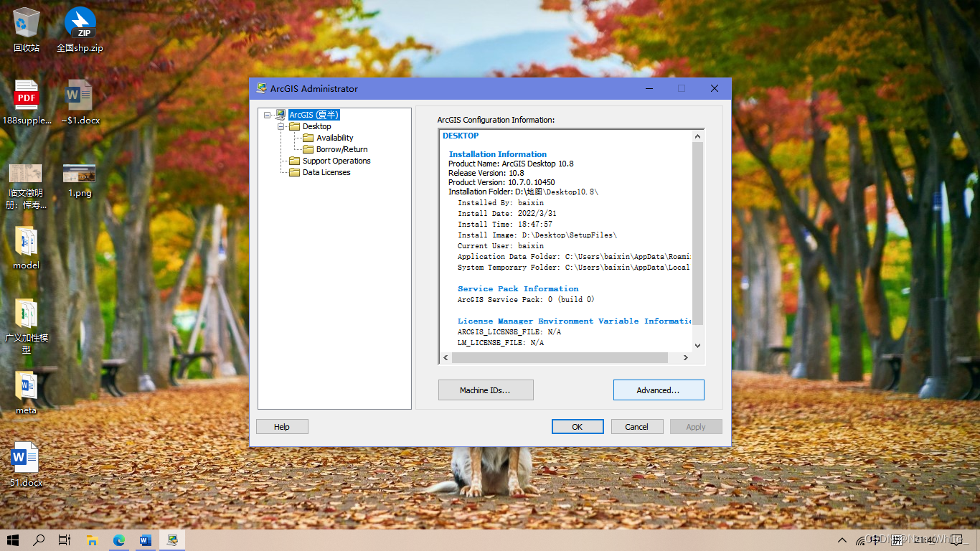Click the vertical scrollbar thumb in info box
The image size is (980, 551).
(x=697, y=233)
